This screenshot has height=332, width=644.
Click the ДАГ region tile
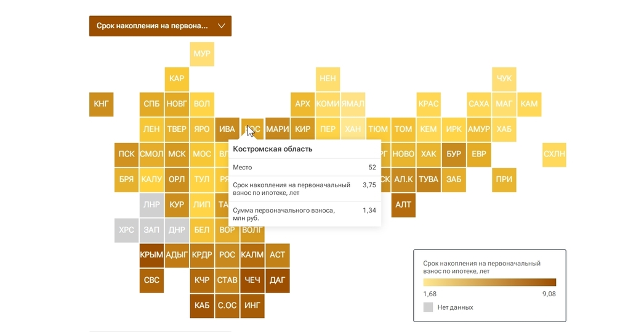277,280
